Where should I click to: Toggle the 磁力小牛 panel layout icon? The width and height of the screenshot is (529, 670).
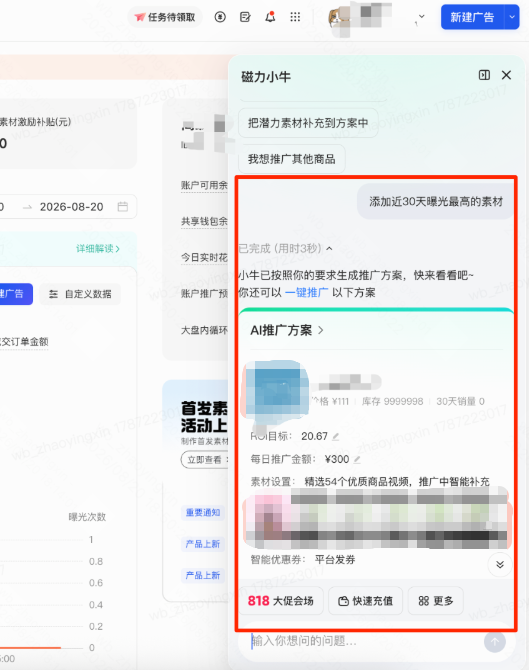point(484,75)
